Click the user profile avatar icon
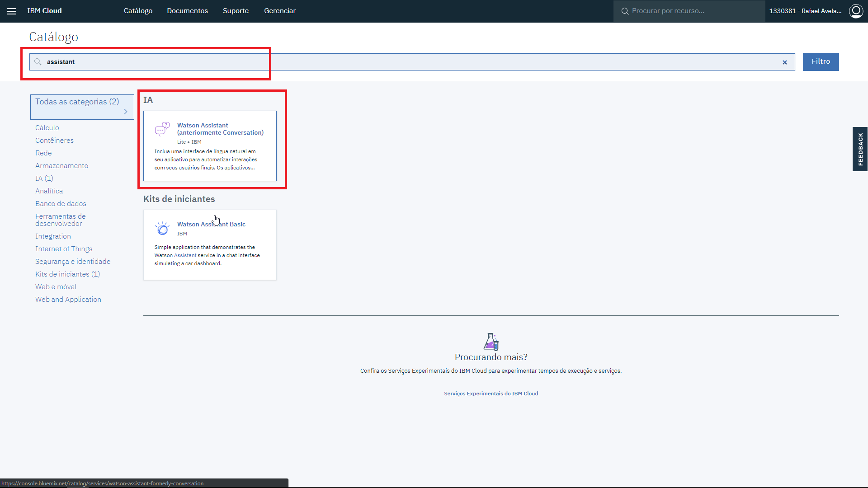This screenshot has width=868, height=488. coord(856,11)
